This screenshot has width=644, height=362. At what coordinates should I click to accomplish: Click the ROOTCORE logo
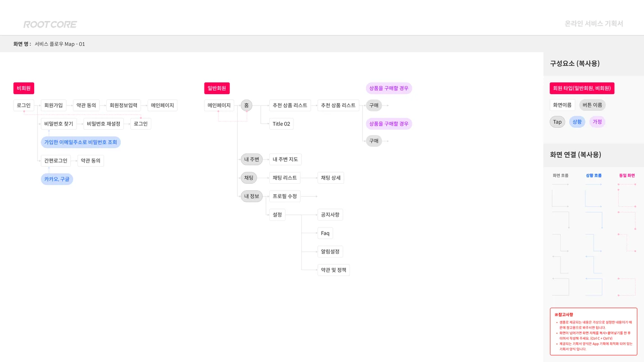pyautogui.click(x=50, y=24)
